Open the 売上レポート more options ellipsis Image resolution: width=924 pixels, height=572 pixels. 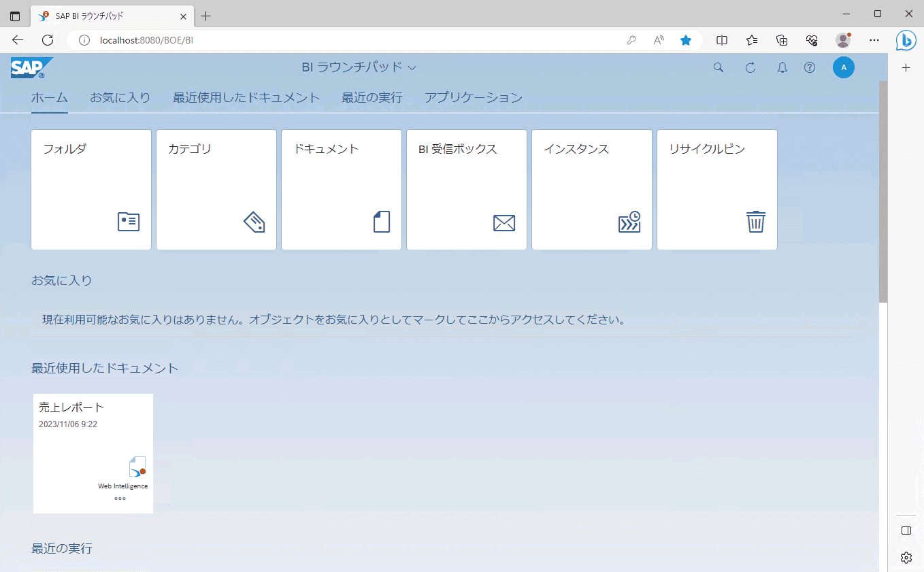click(120, 499)
